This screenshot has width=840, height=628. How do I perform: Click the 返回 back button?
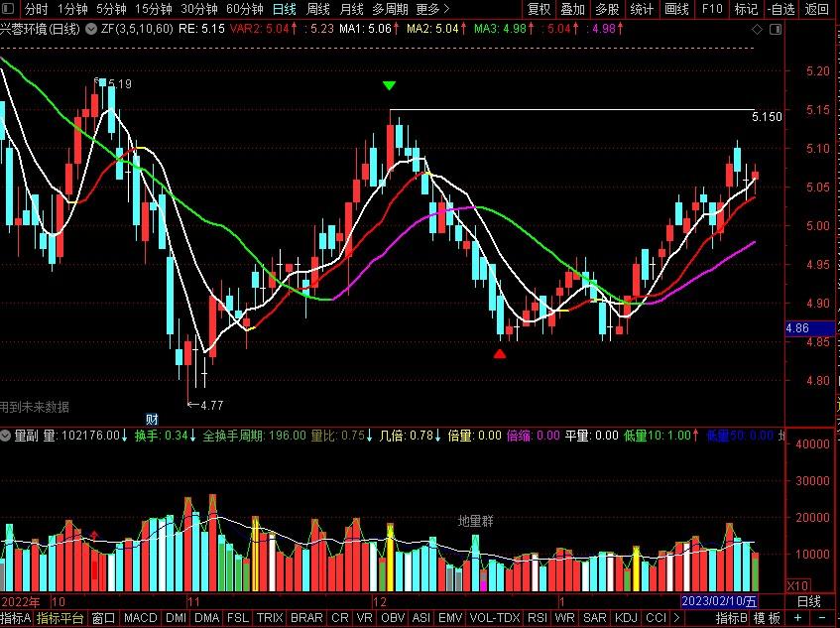[x=817, y=9]
